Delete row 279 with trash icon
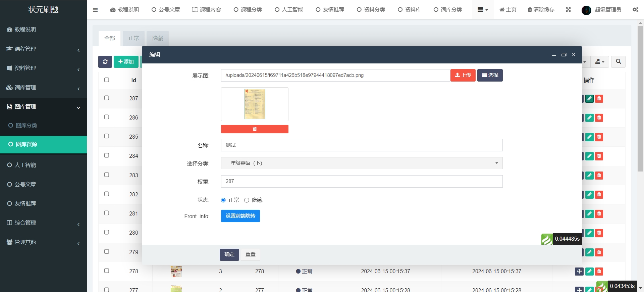 pyautogui.click(x=599, y=252)
